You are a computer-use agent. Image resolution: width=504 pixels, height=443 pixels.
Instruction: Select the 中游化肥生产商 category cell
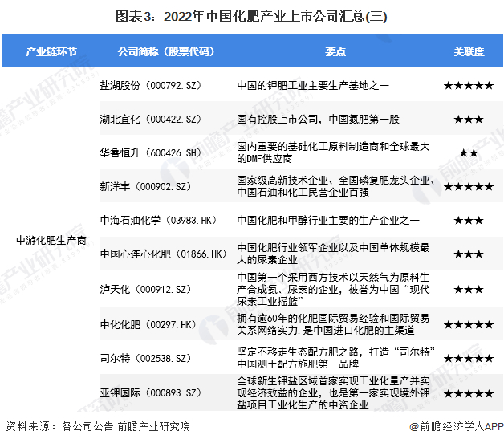(51, 240)
